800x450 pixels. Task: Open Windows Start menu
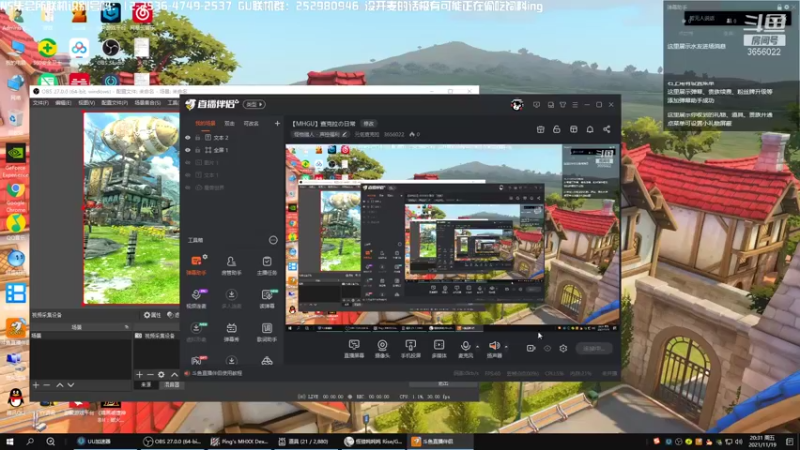(x=10, y=441)
